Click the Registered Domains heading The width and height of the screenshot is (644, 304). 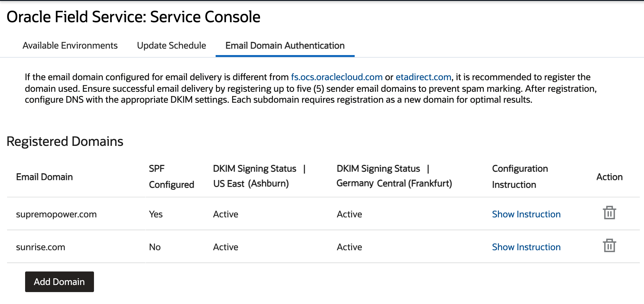pos(65,141)
